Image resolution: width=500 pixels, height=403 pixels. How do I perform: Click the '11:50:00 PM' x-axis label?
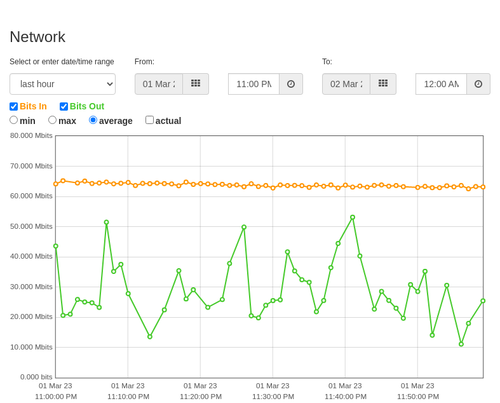tap(418, 397)
